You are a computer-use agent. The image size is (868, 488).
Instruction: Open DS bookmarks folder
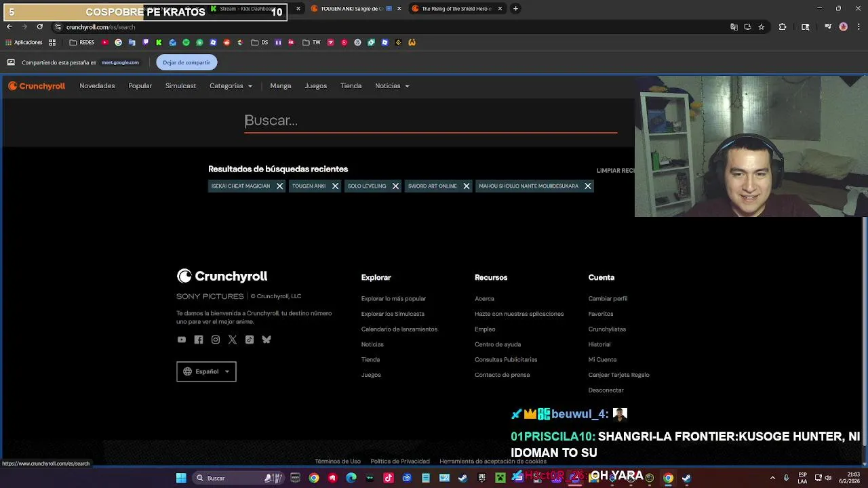point(260,42)
